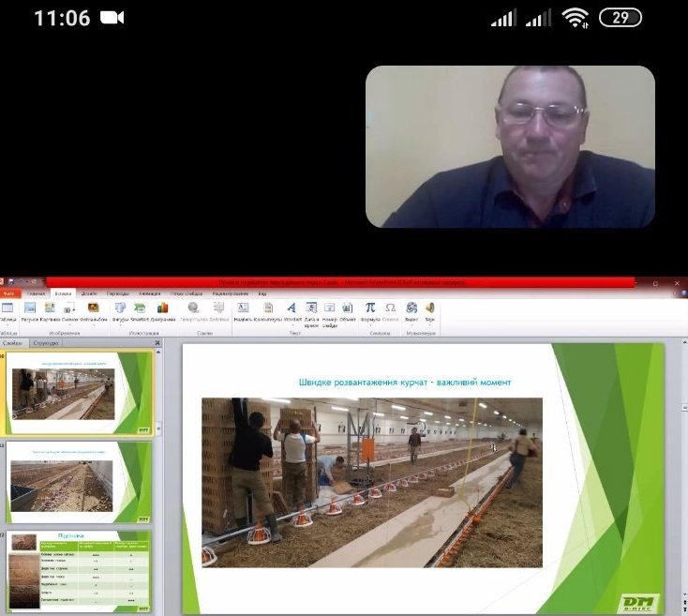Image resolution: width=688 pixels, height=616 pixels.
Task: Select the poultry house floor slide thumbnail
Action: tap(79, 482)
